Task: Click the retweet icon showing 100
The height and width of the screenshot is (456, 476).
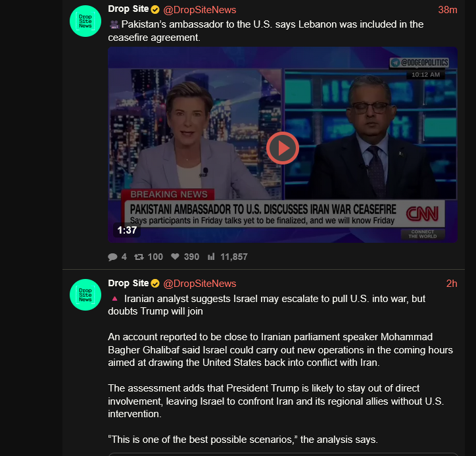Action: [139, 257]
